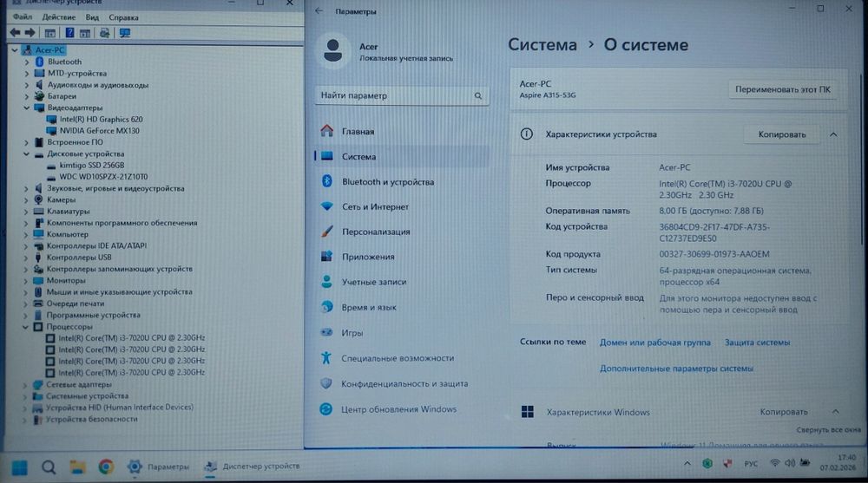The width and height of the screenshot is (868, 483).
Task: Expand the Контроллеры USB node
Action: click(26, 258)
